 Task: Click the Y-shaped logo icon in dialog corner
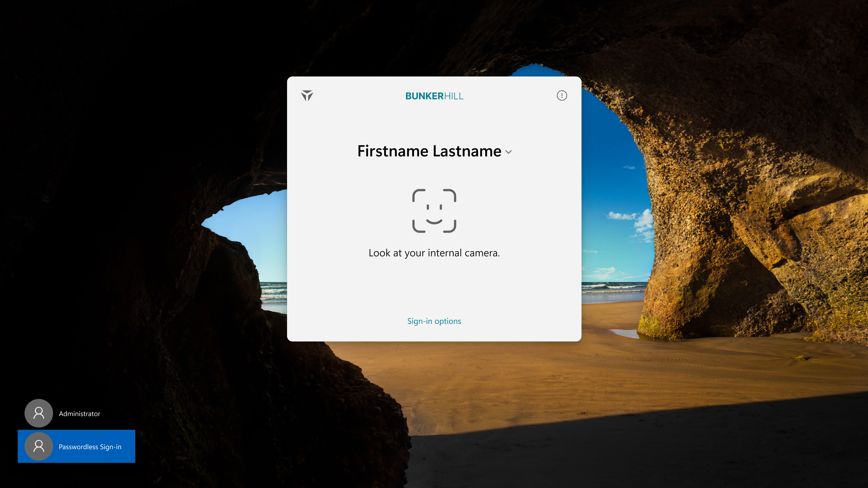307,96
